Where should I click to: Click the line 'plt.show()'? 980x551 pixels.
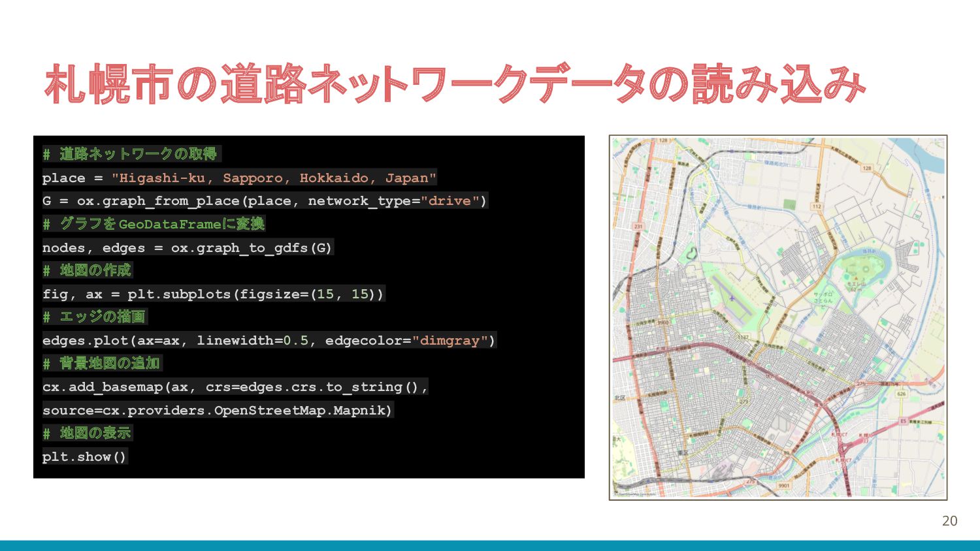84,456
